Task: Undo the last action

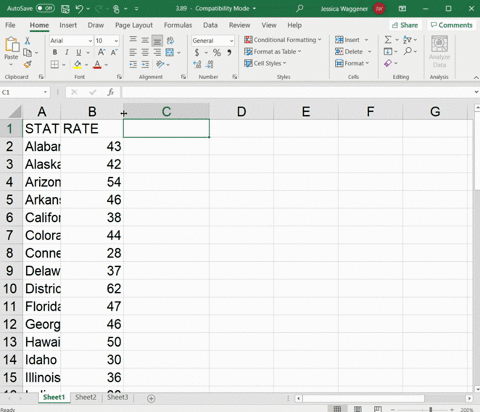Action: pyautogui.click(x=79, y=8)
